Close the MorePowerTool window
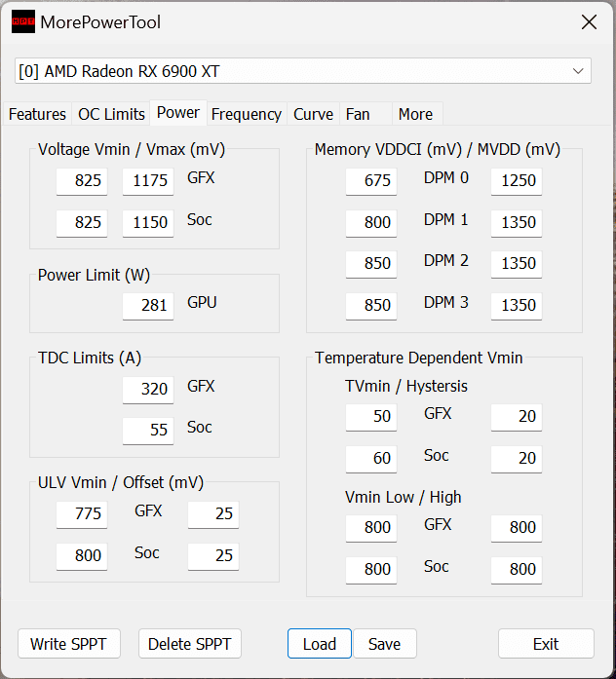 click(x=589, y=22)
